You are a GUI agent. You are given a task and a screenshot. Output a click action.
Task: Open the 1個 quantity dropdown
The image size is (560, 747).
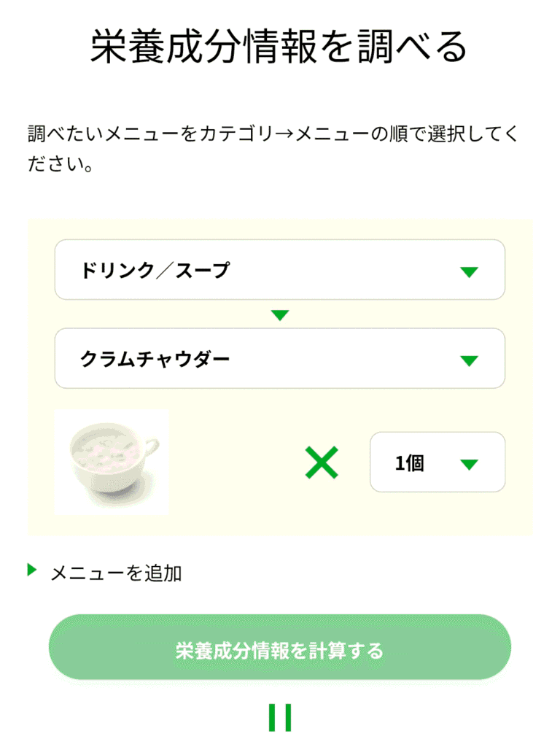pos(437,462)
